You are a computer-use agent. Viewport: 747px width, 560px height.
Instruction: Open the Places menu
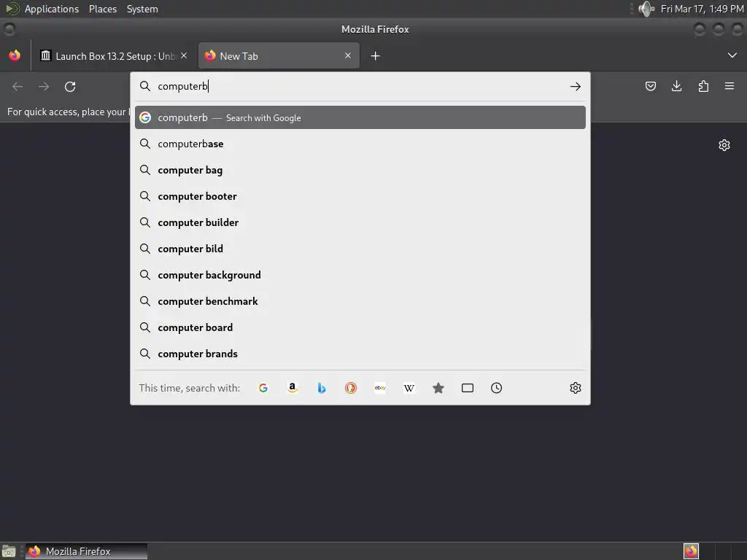point(102,9)
